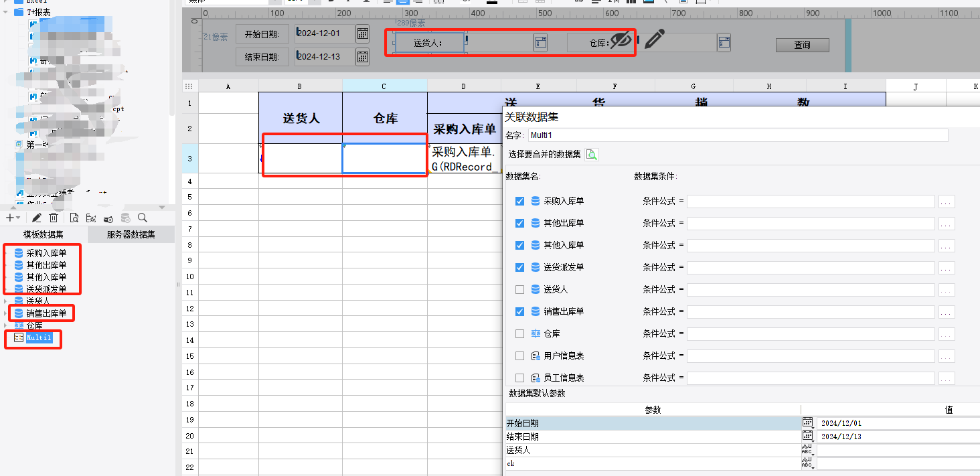Uncheck 其他出库单 dataset checkbox
980x476 pixels.
tap(520, 223)
